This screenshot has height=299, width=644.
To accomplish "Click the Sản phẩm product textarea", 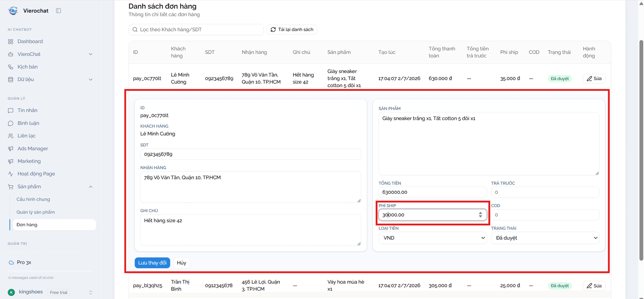I will (x=489, y=144).
